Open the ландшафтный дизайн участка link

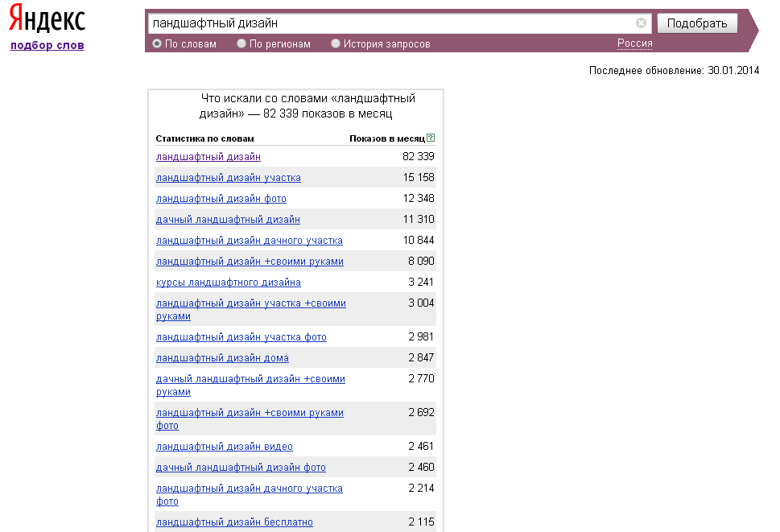pos(229,178)
